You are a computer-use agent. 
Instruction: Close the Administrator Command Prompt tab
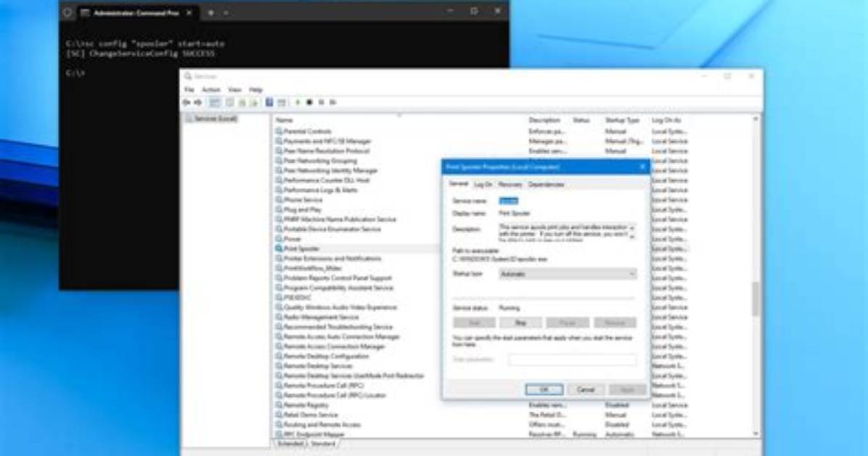pos(189,13)
